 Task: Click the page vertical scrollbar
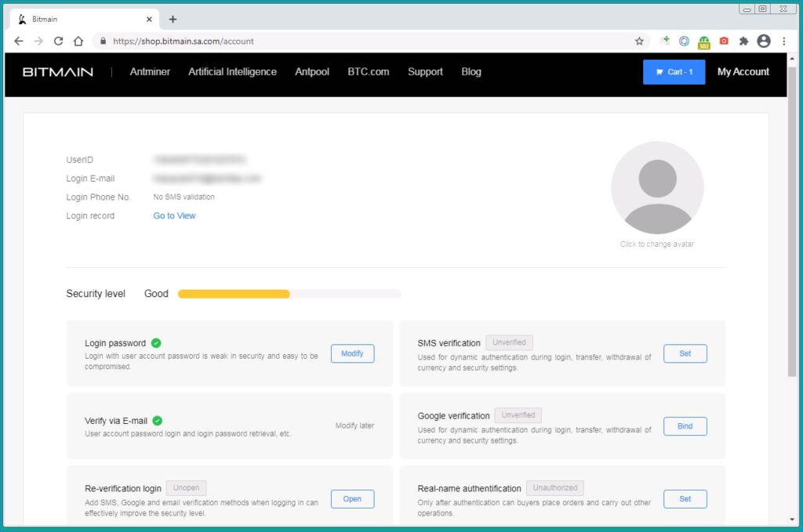point(792,222)
